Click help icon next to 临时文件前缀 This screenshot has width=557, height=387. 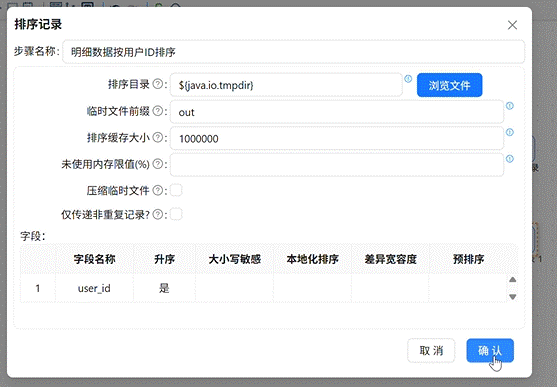point(157,111)
